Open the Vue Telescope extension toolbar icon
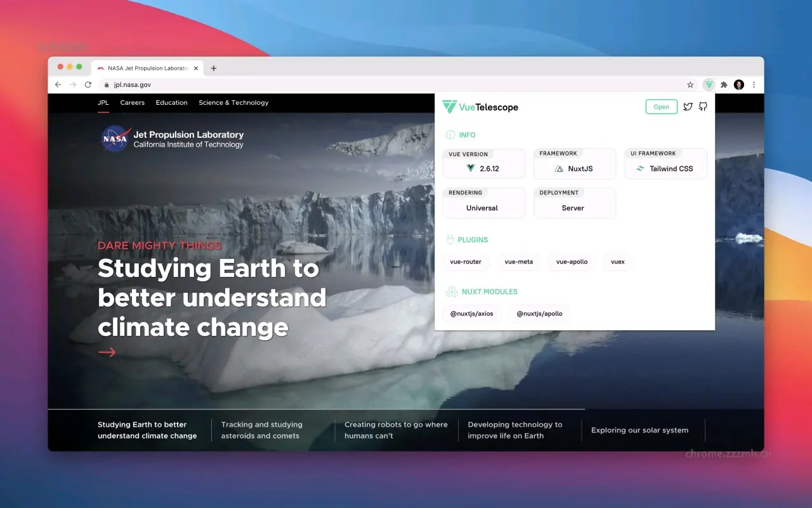 [709, 84]
